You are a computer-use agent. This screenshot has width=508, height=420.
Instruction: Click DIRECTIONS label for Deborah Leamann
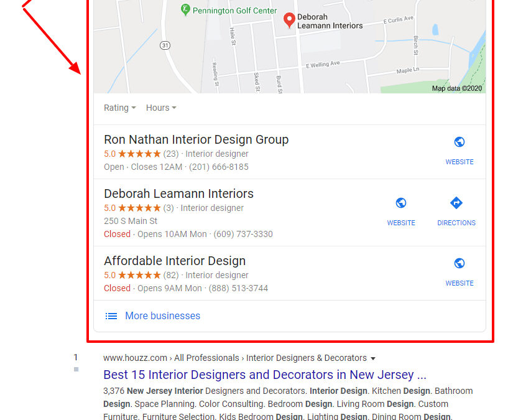tap(456, 223)
